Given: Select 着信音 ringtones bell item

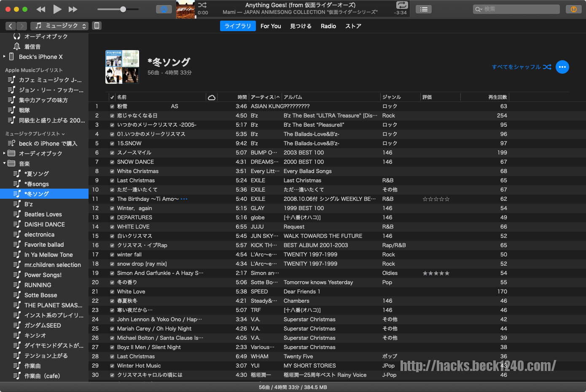Looking at the screenshot, I should pyautogui.click(x=44, y=47).
